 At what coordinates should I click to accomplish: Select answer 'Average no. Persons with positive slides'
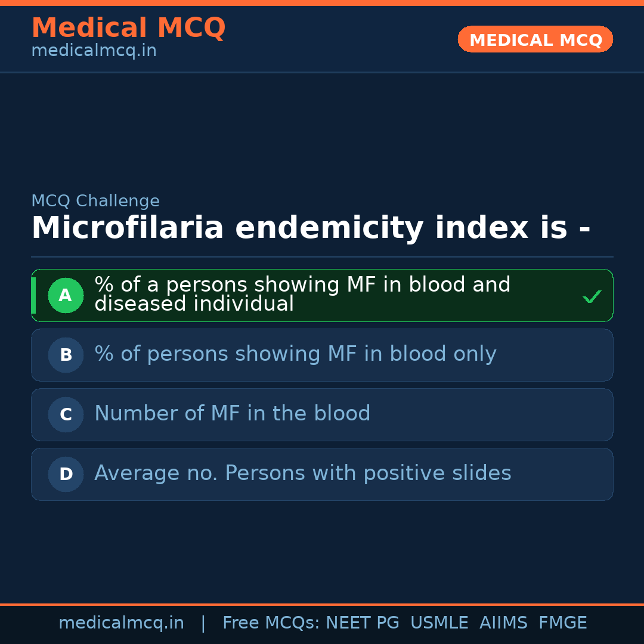coord(302,473)
